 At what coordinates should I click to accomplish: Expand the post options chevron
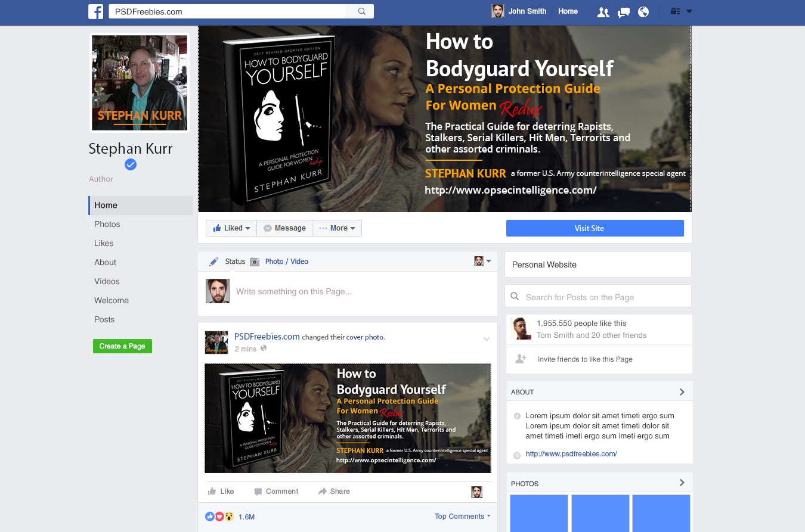(x=487, y=339)
